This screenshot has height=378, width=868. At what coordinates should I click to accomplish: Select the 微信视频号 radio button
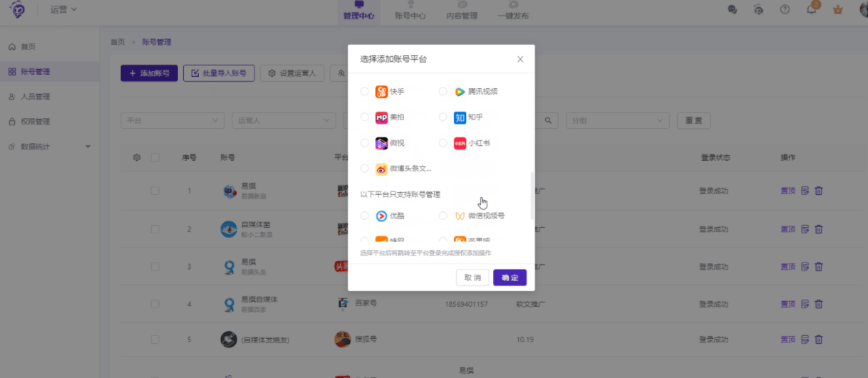[x=443, y=216]
